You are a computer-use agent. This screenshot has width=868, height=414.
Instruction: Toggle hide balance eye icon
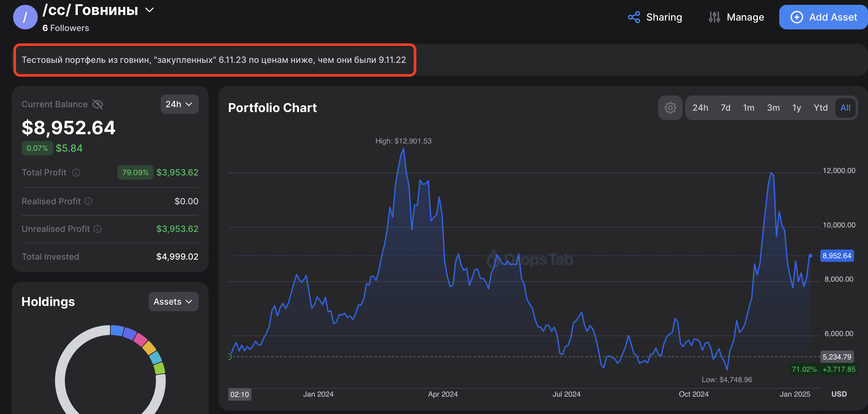click(98, 105)
